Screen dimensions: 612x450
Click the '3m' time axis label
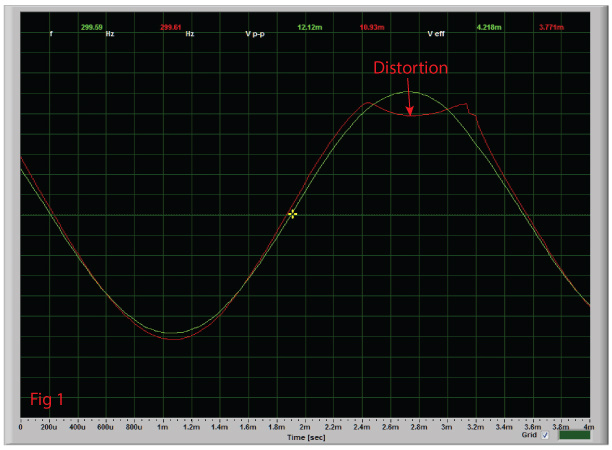pyautogui.click(x=447, y=427)
